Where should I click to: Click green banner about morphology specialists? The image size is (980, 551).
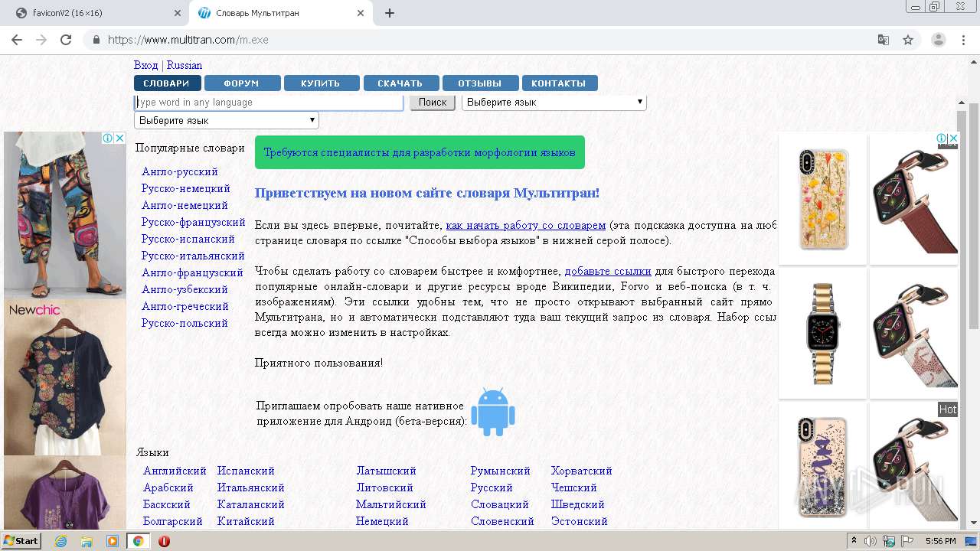pyautogui.click(x=420, y=152)
